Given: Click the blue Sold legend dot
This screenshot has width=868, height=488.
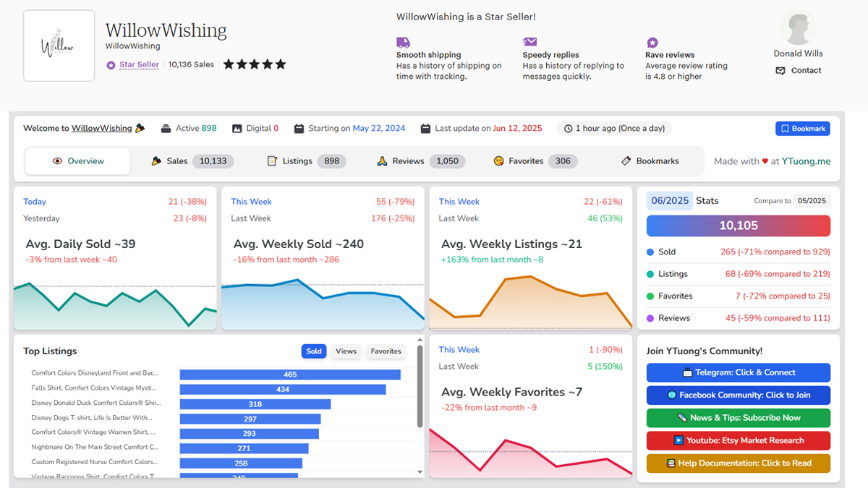Looking at the screenshot, I should pos(650,252).
